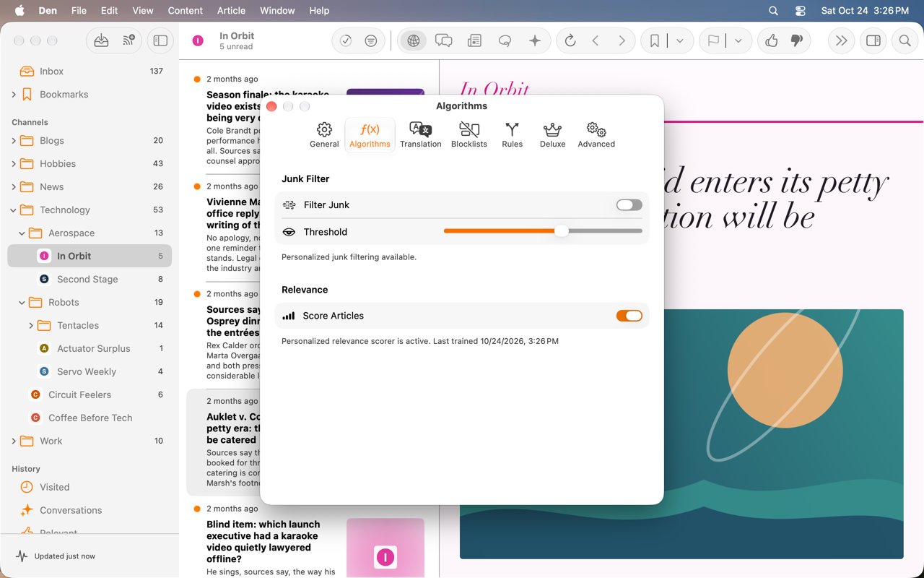Click the add feed subscription icon
Image resolution: width=924 pixels, height=578 pixels.
[x=128, y=41]
